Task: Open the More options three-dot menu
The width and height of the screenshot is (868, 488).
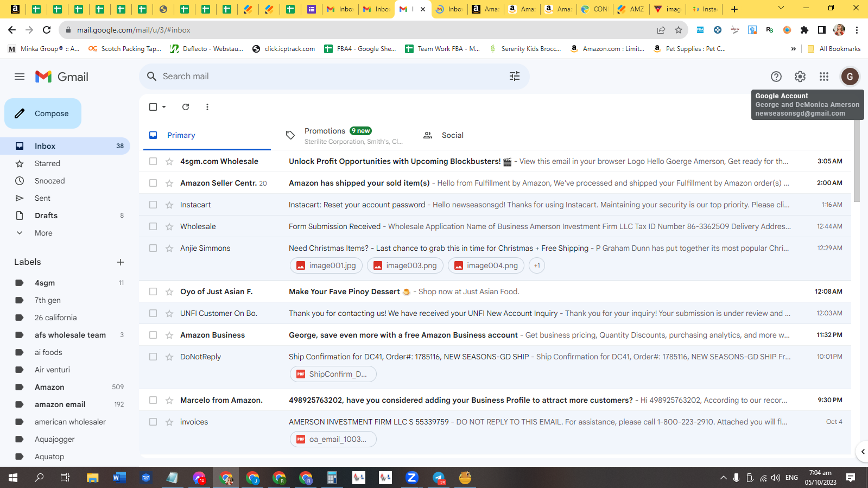Action: click(207, 107)
